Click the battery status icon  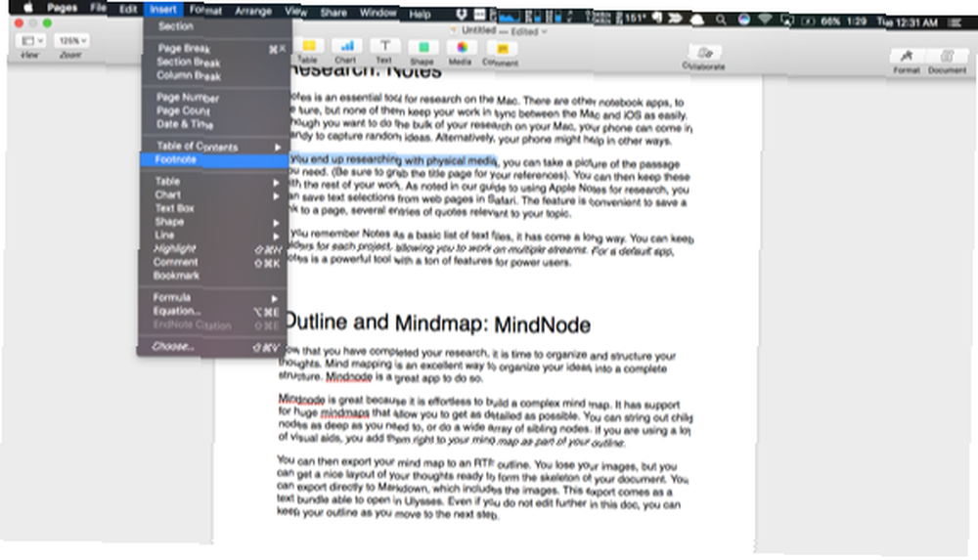(x=809, y=21)
